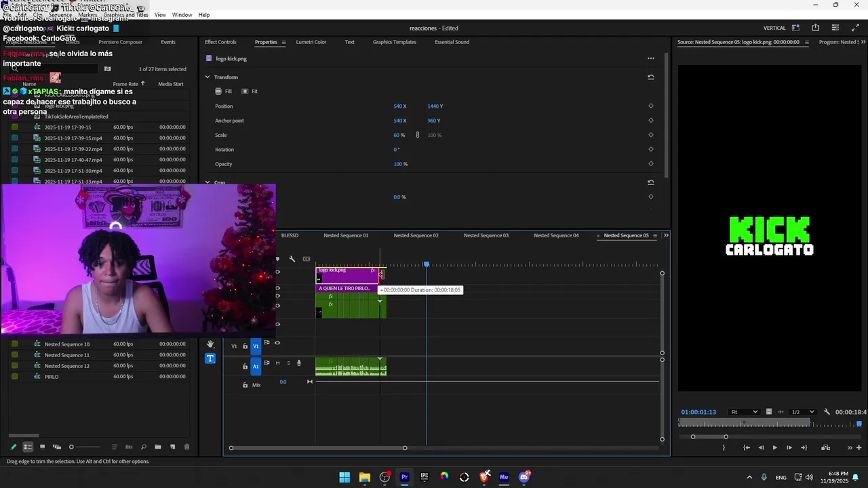
Task: Mute the A1 audio track
Action: click(x=277, y=363)
